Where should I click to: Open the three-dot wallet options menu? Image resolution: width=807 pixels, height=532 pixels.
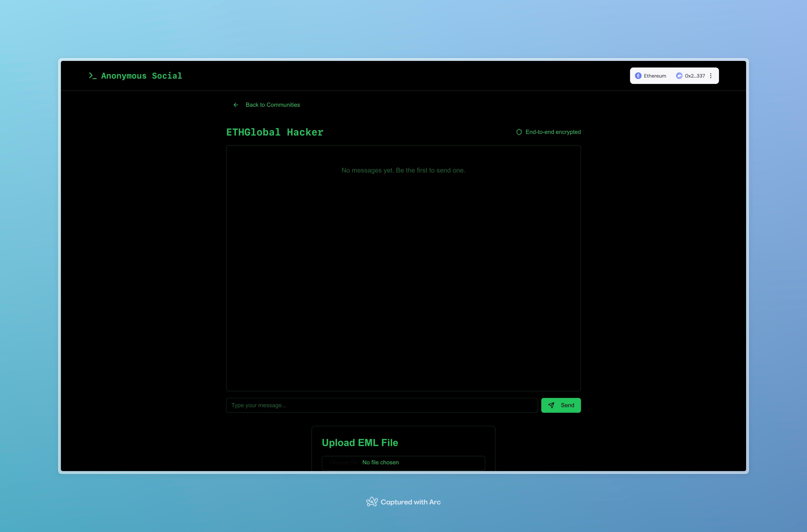pyautogui.click(x=711, y=76)
